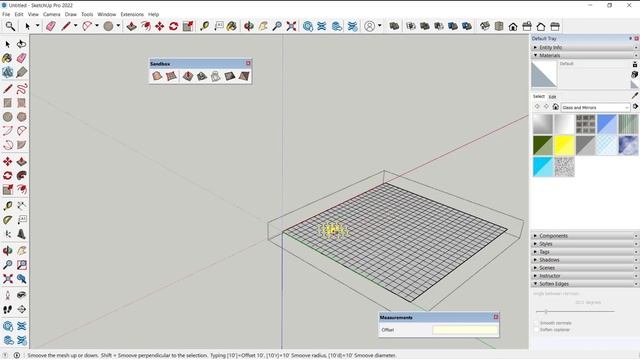The height and width of the screenshot is (360, 640).
Task: Select Smoove tool in Sandbox toolbar
Action: click(x=187, y=76)
